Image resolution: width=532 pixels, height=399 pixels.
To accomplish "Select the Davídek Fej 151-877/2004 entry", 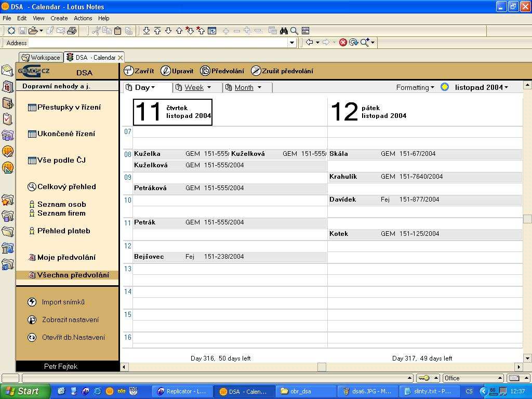I will [x=425, y=199].
